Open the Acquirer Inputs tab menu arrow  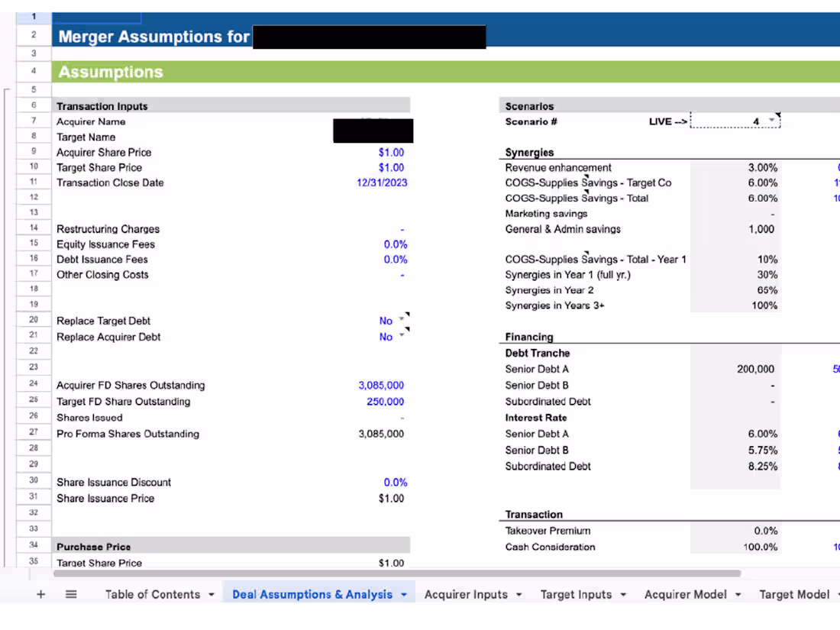(x=520, y=594)
